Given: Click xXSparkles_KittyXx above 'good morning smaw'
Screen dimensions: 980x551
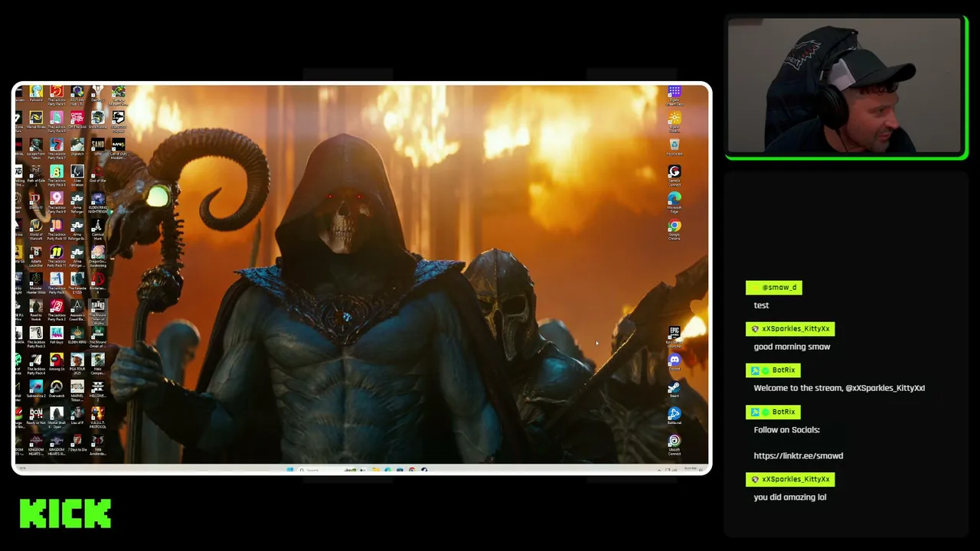Looking at the screenshot, I should pos(790,329).
